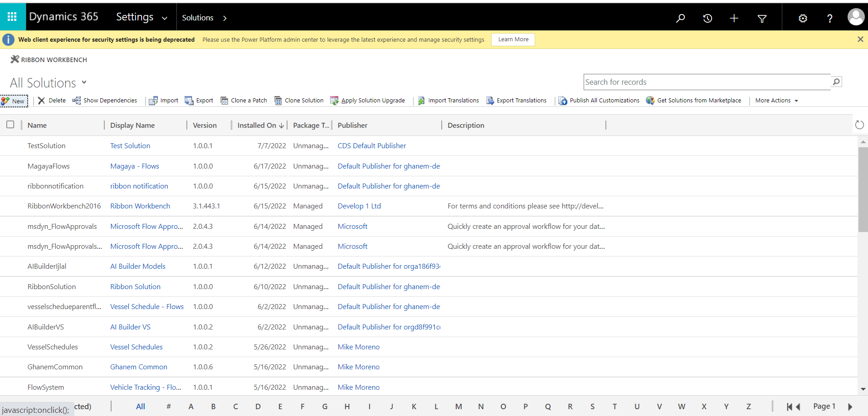Open advanced find filter icon
The image size is (868, 416).
coord(762,18)
